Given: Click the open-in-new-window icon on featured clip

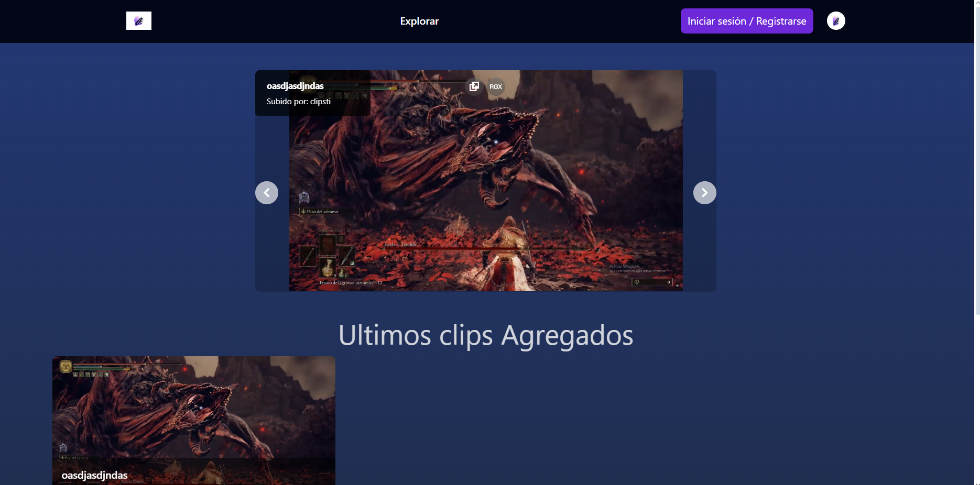Looking at the screenshot, I should (474, 86).
